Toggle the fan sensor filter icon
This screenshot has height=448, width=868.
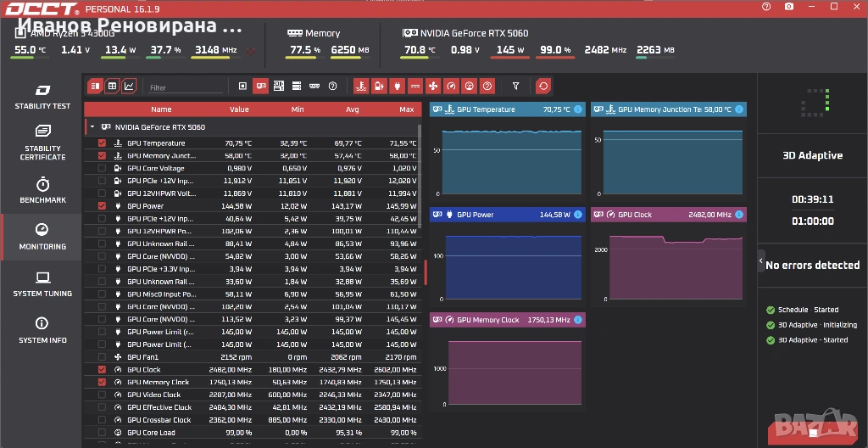(433, 86)
